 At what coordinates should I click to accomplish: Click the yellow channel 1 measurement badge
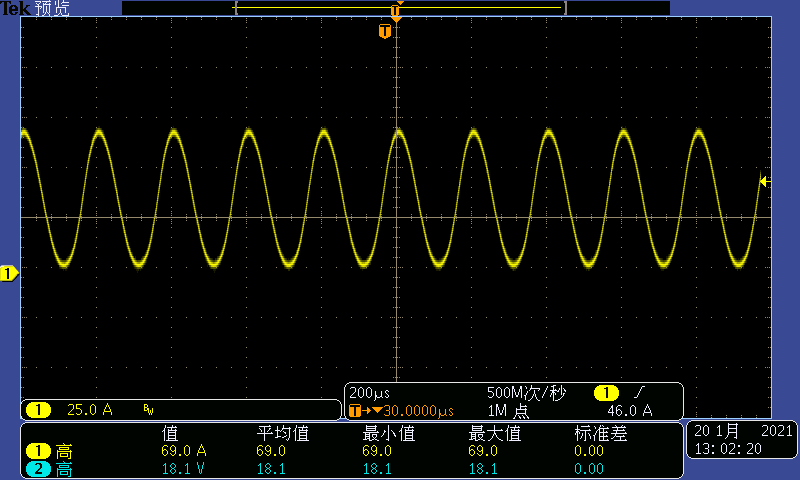37,451
